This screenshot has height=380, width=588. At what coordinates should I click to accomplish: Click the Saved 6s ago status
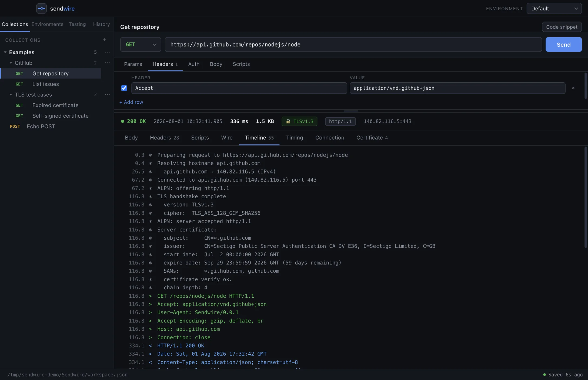pyautogui.click(x=563, y=375)
